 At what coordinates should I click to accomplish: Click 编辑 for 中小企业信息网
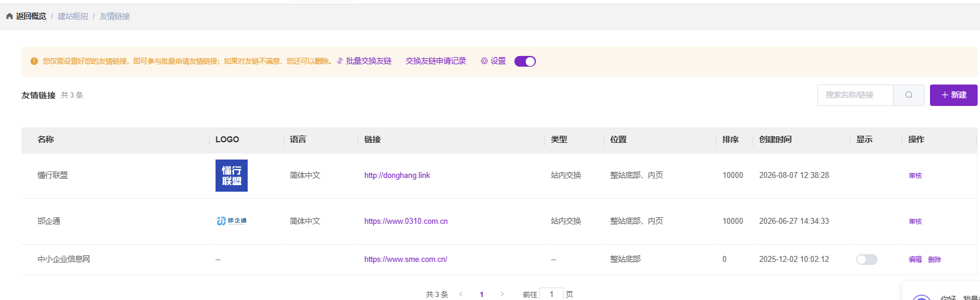point(915,260)
